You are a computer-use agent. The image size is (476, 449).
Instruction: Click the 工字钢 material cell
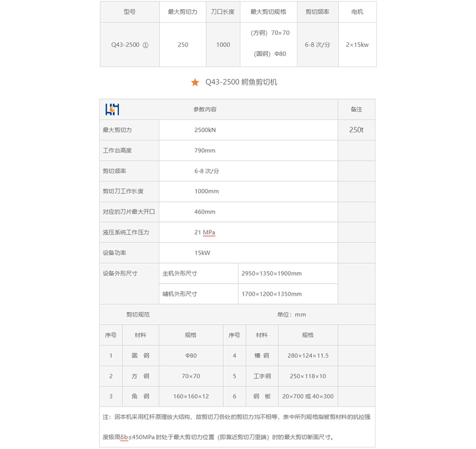coord(262,376)
